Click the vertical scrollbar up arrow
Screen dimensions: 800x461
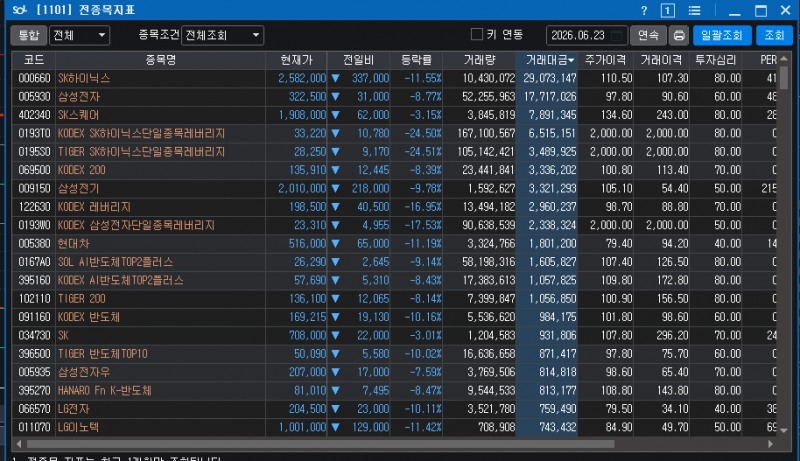pos(784,59)
